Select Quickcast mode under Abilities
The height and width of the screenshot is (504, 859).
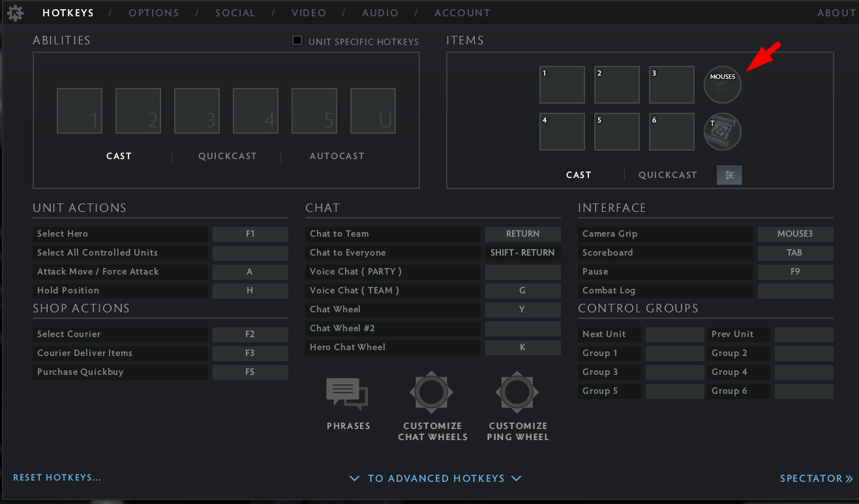click(228, 156)
